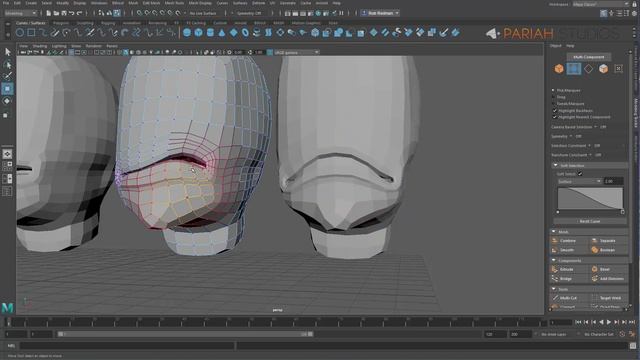Toggle Highlight Nearest Component checkbox

[555, 117]
